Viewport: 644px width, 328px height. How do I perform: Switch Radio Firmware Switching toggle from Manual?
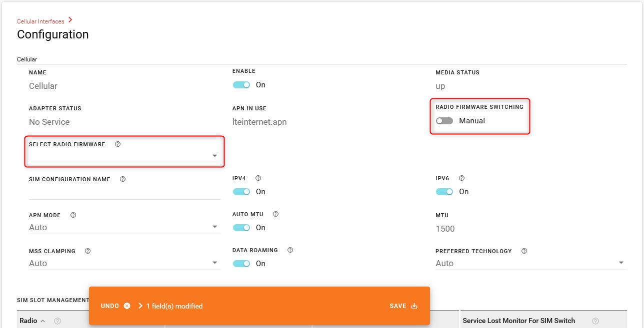coord(444,121)
